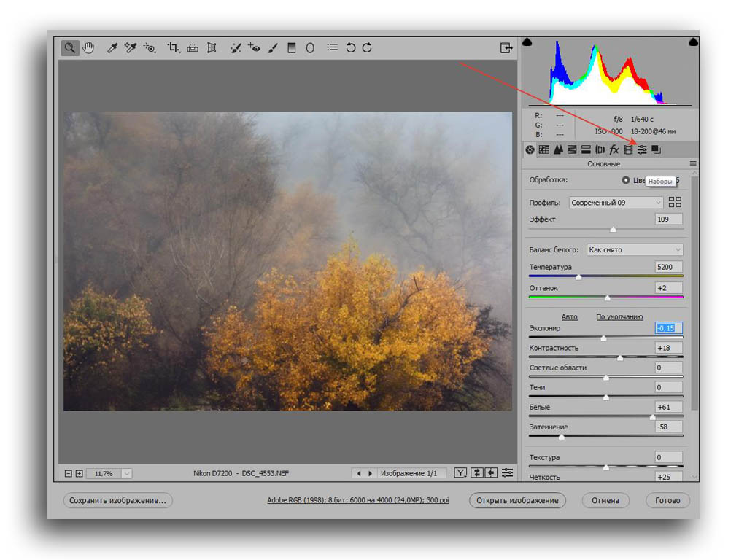
Task: Click the Температура slider handle
Action: [x=578, y=277]
